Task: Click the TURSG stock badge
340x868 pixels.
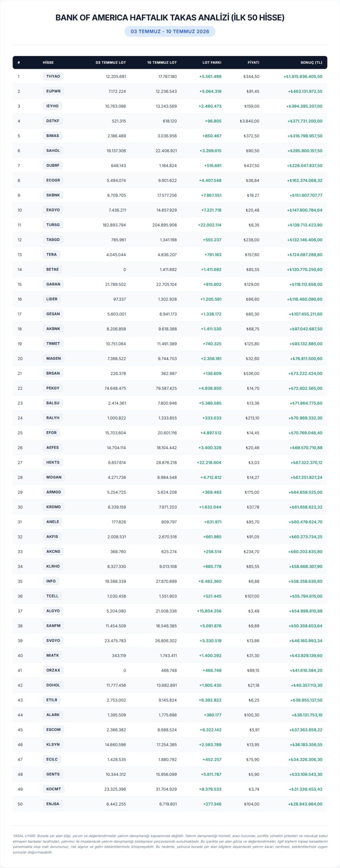Action: tap(53, 225)
